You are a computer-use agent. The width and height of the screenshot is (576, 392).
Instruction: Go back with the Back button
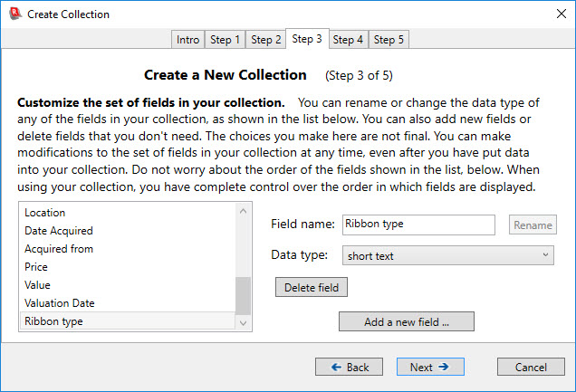tap(350, 367)
